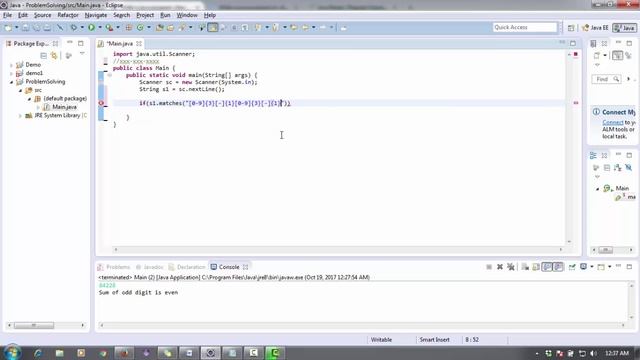
Task: Click the New Java Class green icon
Action: pos(140,27)
